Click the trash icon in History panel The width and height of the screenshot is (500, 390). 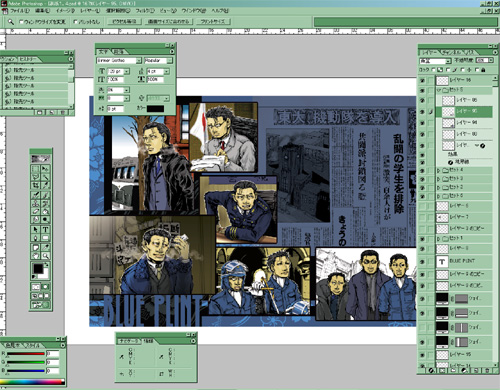point(62,113)
